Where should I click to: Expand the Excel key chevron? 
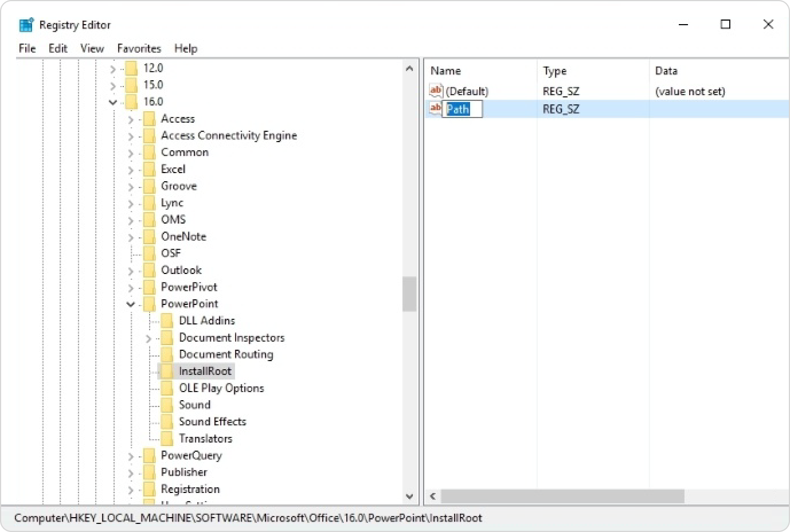tap(131, 170)
